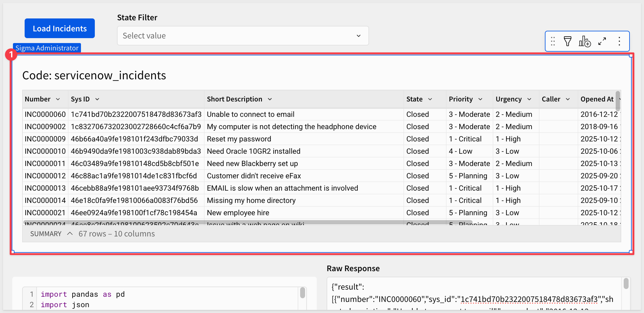The height and width of the screenshot is (313, 644).
Task: Open the Urgency column dropdown
Action: pyautogui.click(x=529, y=99)
